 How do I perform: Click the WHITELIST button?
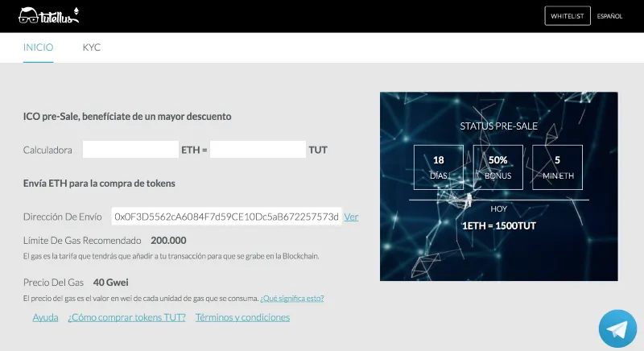(568, 16)
